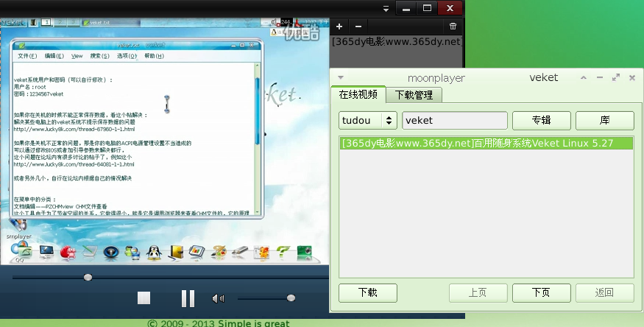
Task: Click the 库 button
Action: pos(604,120)
